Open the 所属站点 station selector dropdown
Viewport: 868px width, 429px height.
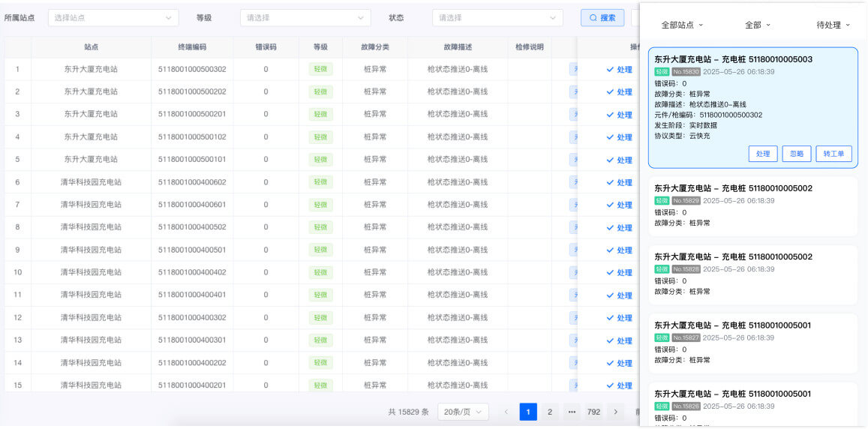coord(113,17)
